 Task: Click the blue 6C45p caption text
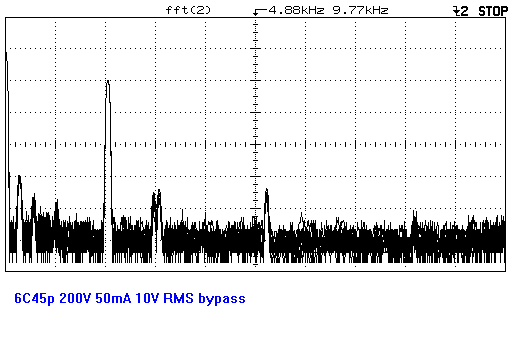click(x=34, y=298)
